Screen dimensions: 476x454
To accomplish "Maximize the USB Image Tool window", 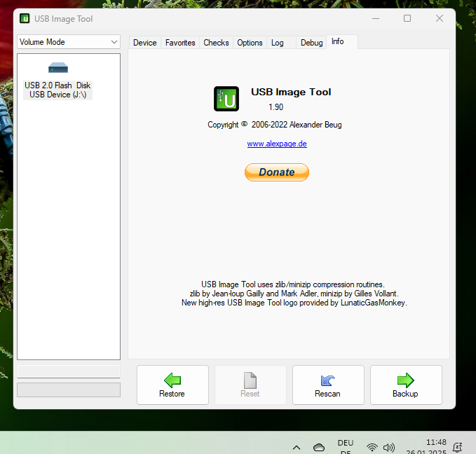I will point(407,18).
